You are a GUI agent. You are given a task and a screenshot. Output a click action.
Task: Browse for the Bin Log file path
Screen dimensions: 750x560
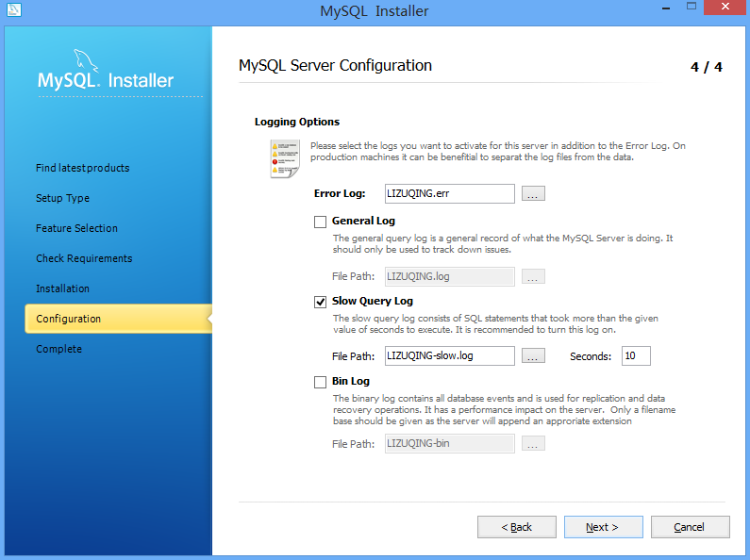pos(533,444)
